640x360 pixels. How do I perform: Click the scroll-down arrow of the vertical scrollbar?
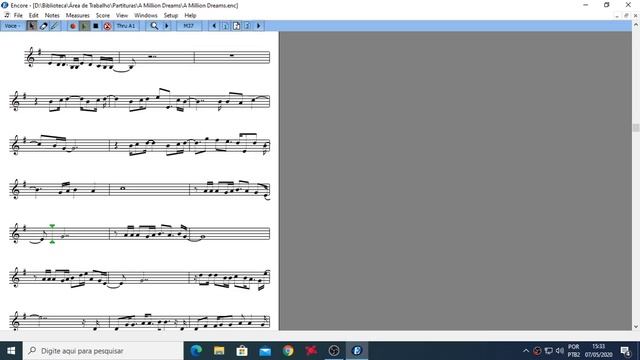636,327
